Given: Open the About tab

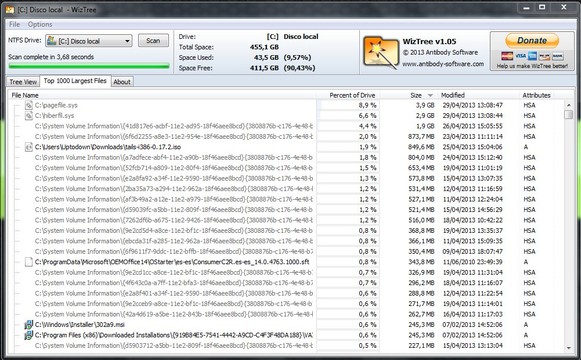Looking at the screenshot, I should [122, 82].
